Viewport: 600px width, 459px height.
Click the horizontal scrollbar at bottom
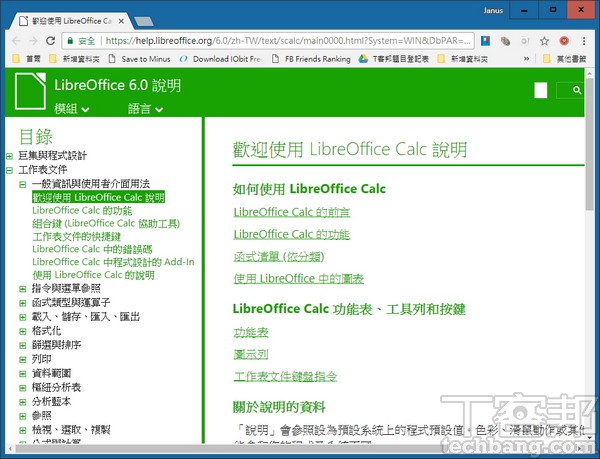[x=295, y=448]
